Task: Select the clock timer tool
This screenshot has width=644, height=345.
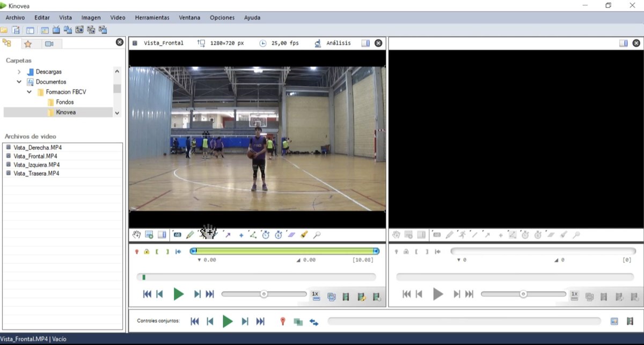Action: click(279, 234)
